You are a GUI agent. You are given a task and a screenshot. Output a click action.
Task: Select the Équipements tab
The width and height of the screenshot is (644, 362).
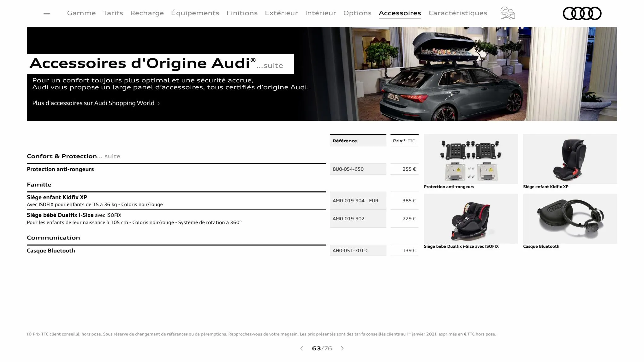pyautogui.click(x=195, y=13)
